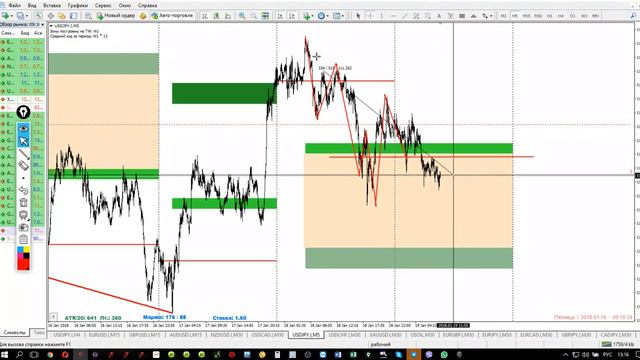Open the Файл menu
Screen dimensions: 640x360
(14, 5)
